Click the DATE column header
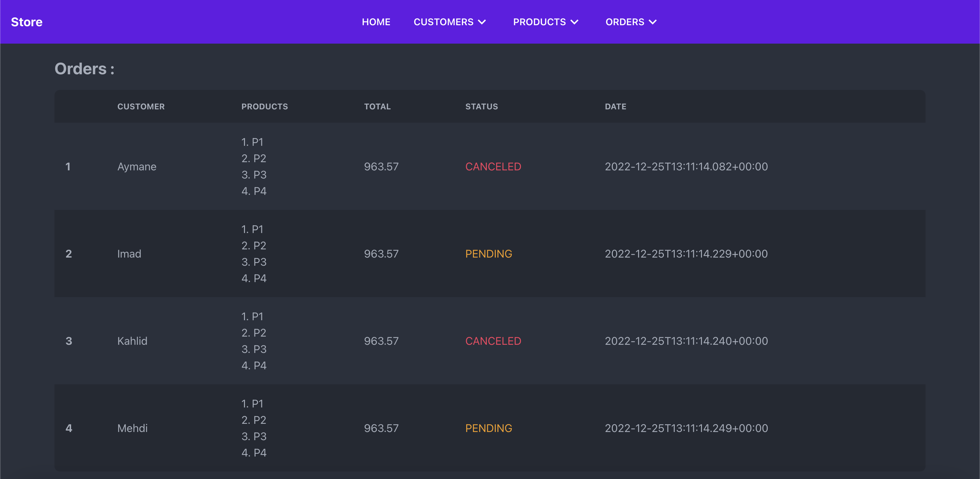The image size is (980, 479). tap(615, 107)
